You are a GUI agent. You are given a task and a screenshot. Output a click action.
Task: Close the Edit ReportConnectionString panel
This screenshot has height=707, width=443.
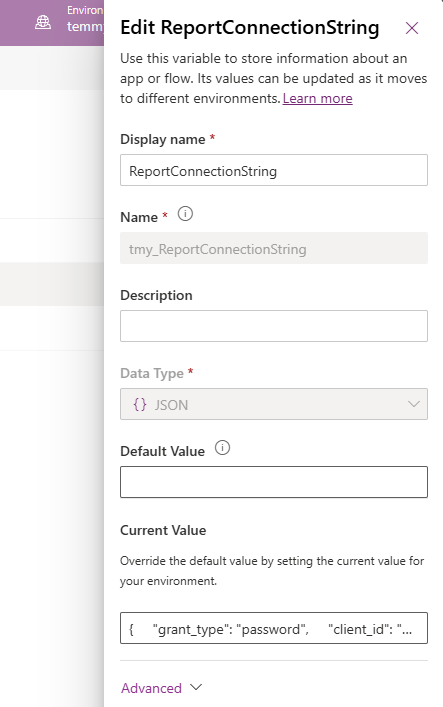411,28
